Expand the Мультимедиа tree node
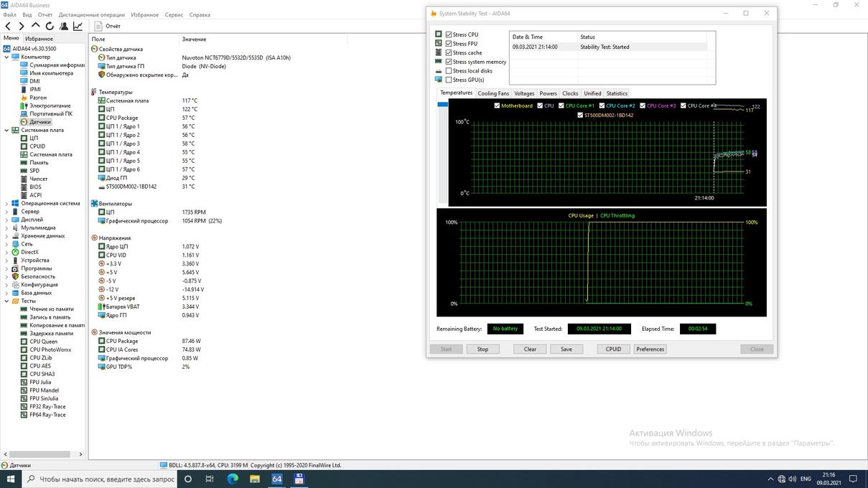This screenshot has height=488, width=868. tap(6, 227)
